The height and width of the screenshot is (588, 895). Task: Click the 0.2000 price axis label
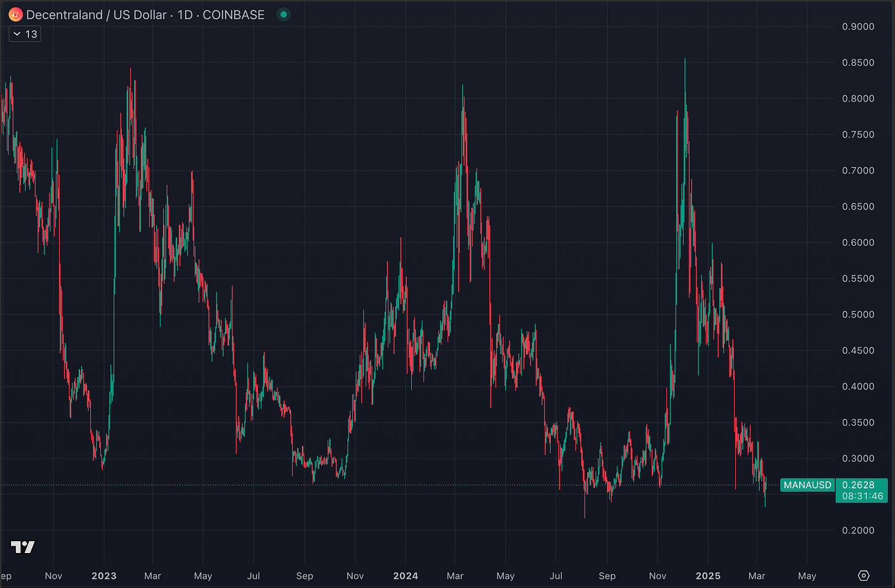coord(858,530)
